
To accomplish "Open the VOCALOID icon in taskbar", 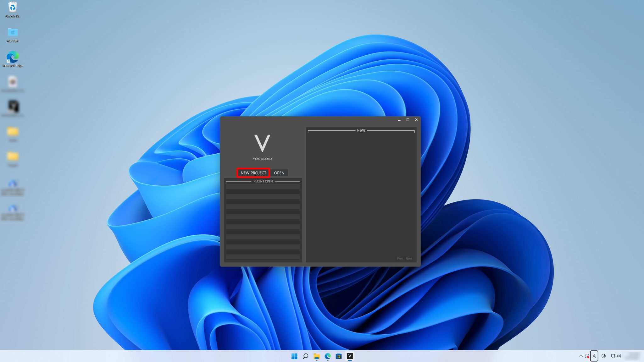I will click(x=350, y=356).
